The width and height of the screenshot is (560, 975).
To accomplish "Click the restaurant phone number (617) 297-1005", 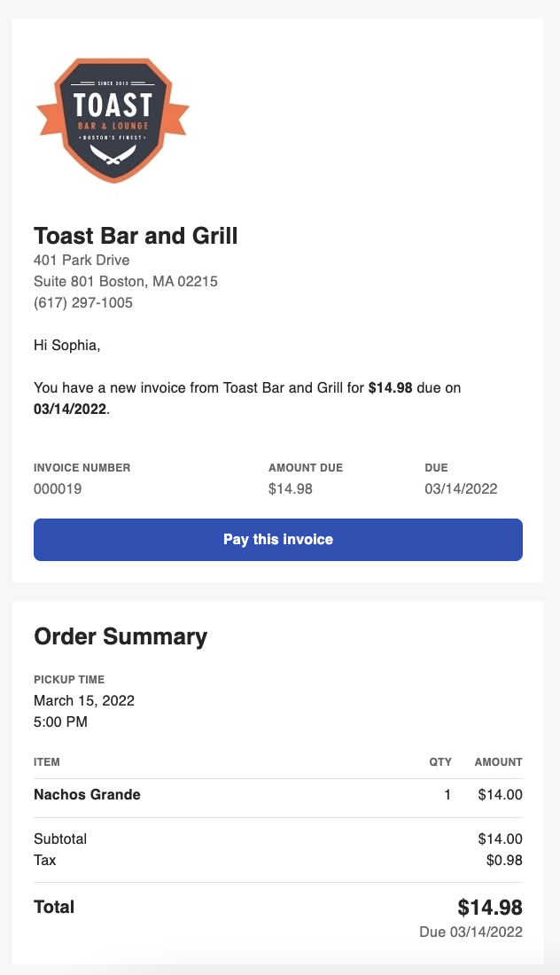I will (82, 302).
